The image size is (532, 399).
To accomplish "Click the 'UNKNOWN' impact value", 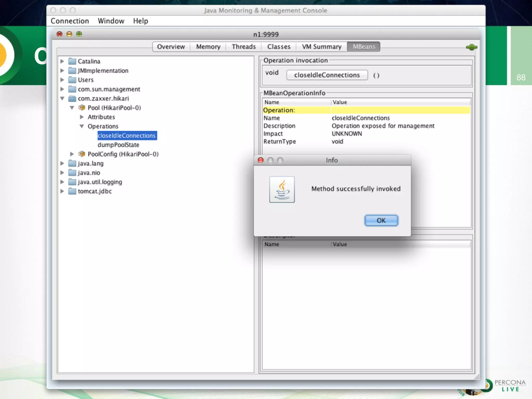I will point(347,134).
